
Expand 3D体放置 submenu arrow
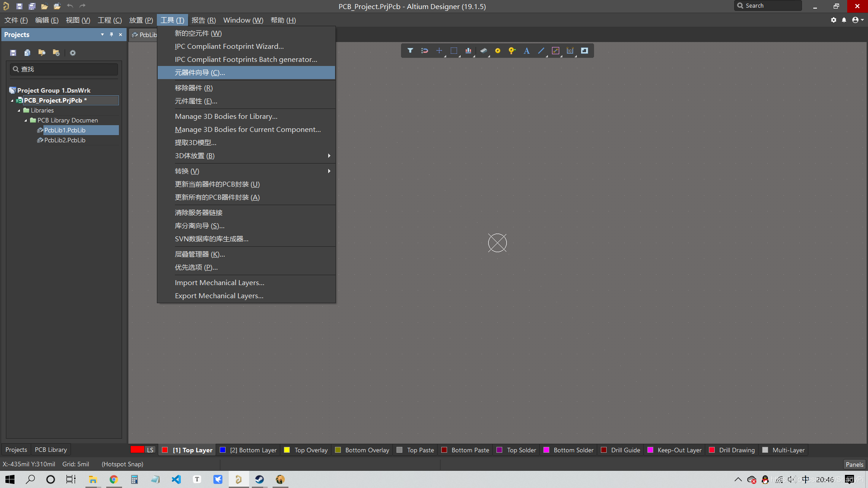(329, 155)
